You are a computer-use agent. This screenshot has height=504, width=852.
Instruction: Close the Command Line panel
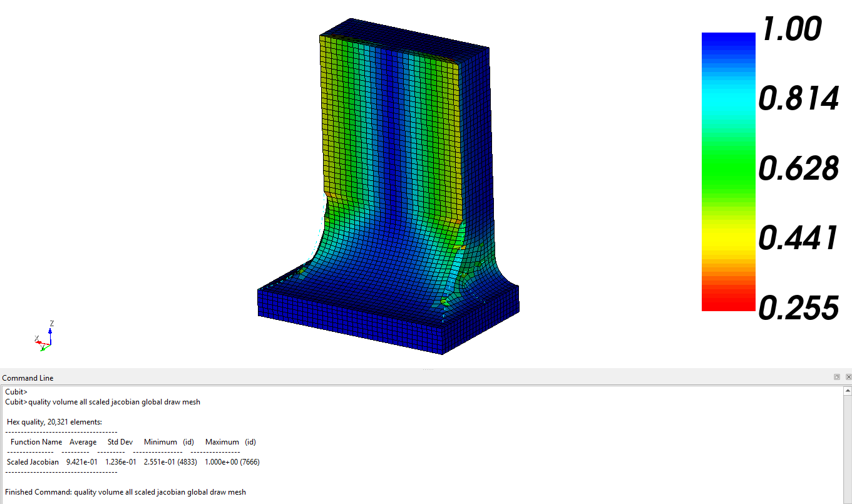point(848,377)
